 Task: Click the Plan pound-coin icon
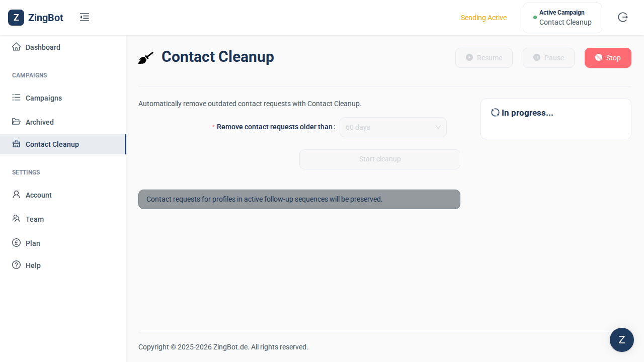(17, 243)
